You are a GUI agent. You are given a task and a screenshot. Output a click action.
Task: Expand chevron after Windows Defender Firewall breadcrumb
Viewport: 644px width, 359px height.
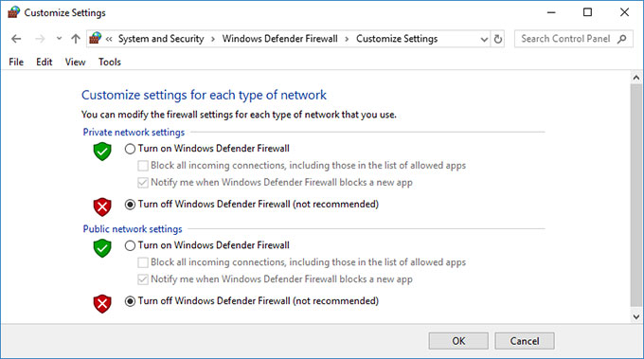pyautogui.click(x=347, y=39)
